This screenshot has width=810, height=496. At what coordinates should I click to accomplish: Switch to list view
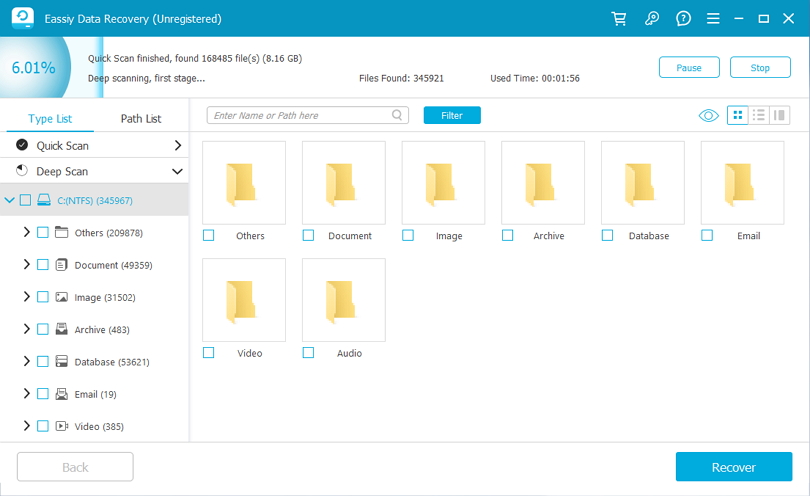[x=759, y=115]
